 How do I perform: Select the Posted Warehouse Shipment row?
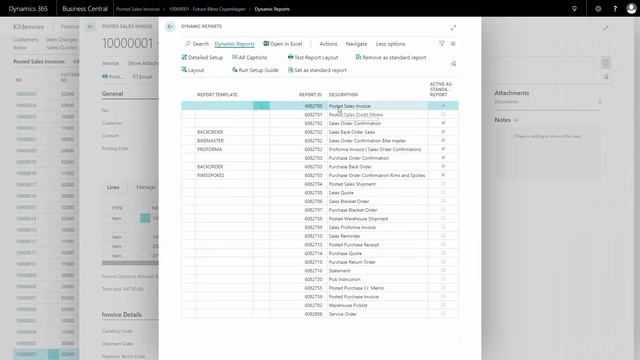[x=320, y=219]
